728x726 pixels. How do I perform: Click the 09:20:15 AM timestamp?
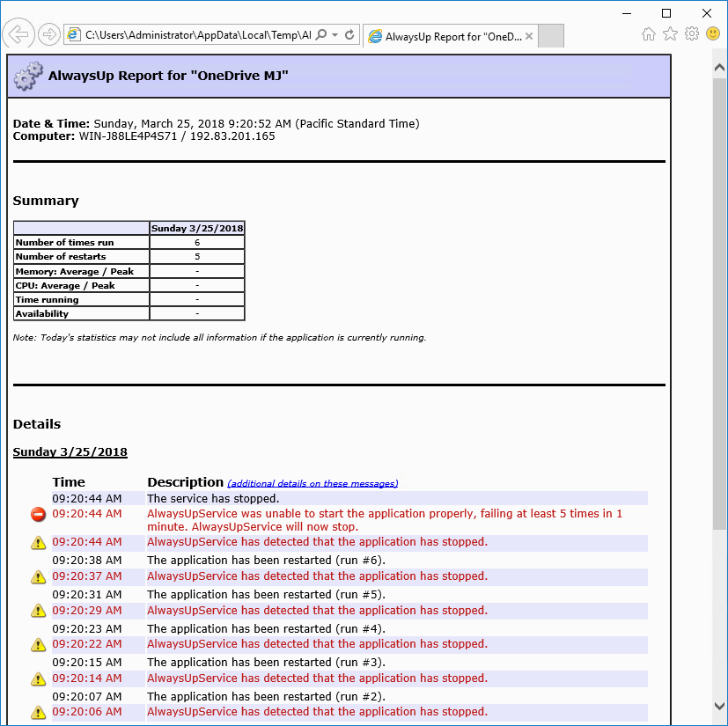tap(87, 663)
